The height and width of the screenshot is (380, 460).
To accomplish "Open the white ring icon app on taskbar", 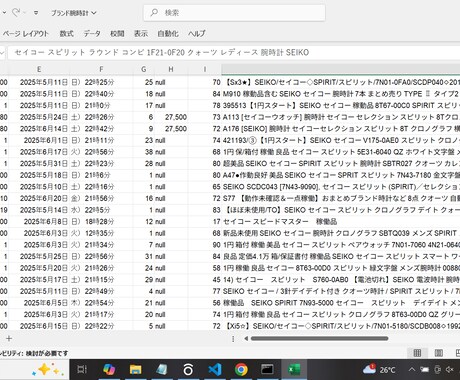I will click(x=188, y=369).
